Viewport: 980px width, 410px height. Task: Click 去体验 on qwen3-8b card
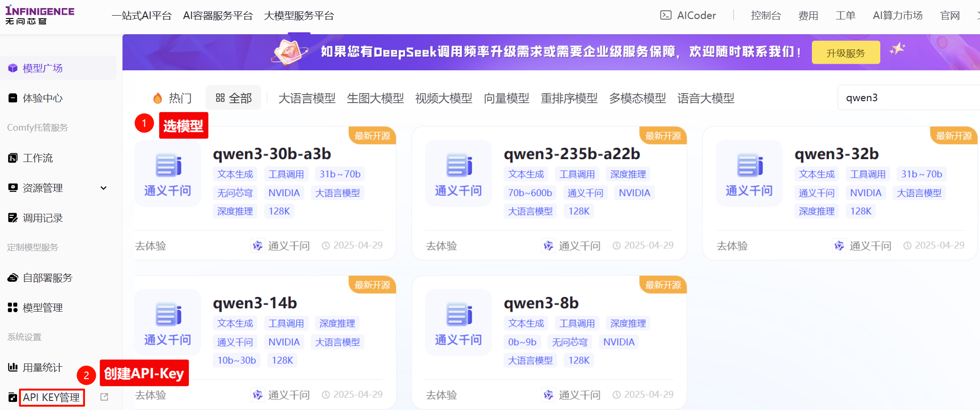[x=441, y=395]
